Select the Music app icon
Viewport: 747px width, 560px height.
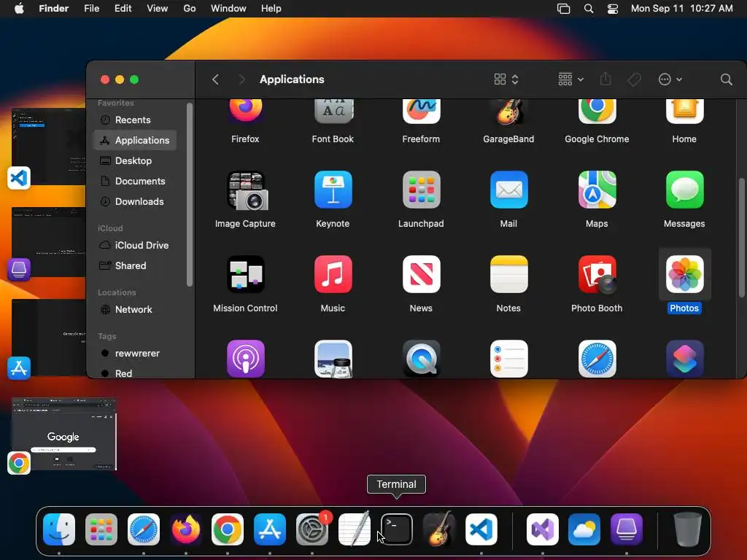[x=333, y=274]
